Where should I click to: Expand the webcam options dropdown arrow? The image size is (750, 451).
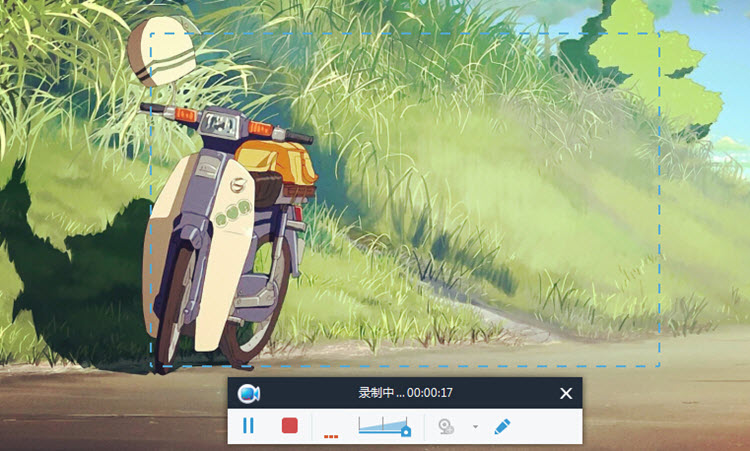coord(475,426)
